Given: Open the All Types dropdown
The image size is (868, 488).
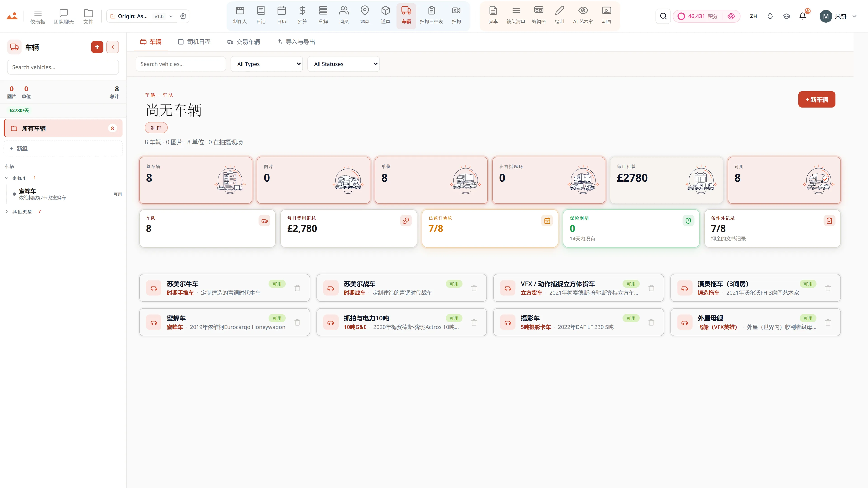Looking at the screenshot, I should (x=267, y=64).
